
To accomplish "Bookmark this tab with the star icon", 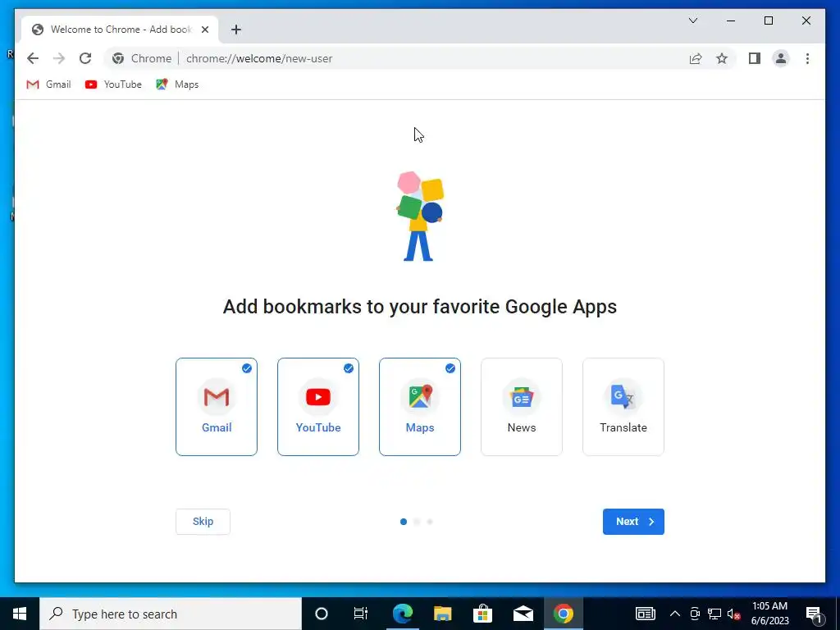I will 722,58.
